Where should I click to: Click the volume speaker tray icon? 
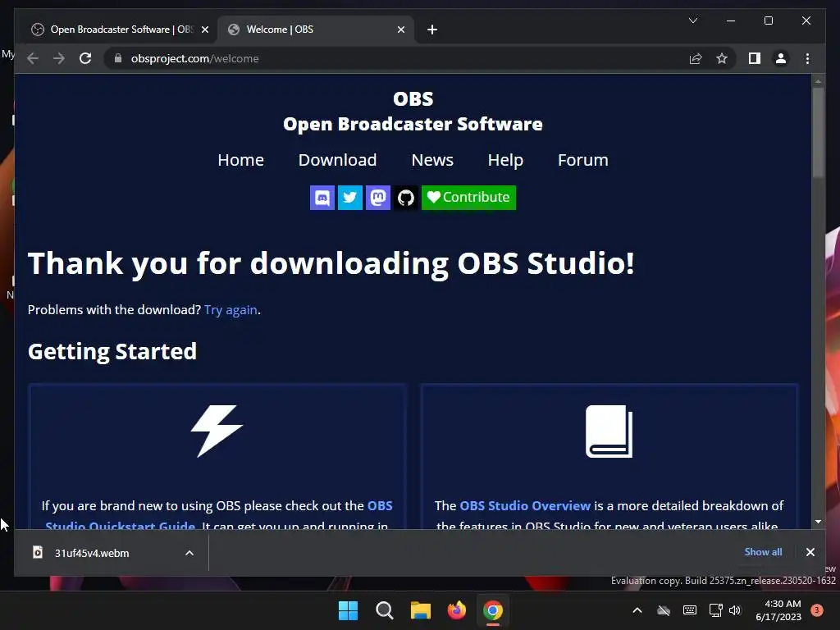click(x=735, y=610)
